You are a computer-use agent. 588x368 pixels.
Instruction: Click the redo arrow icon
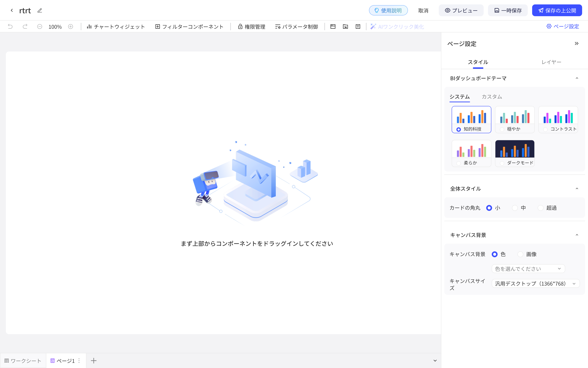click(x=25, y=26)
